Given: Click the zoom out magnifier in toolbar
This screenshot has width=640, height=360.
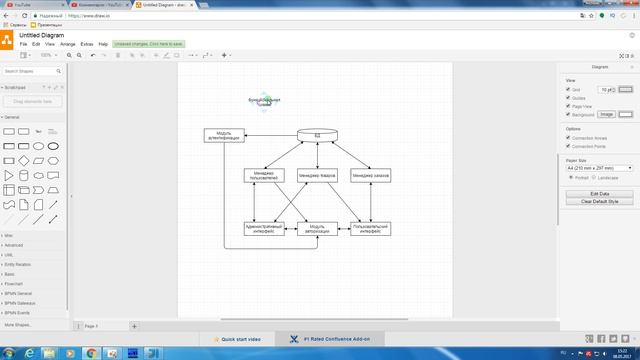Looking at the screenshot, I should [79, 55].
